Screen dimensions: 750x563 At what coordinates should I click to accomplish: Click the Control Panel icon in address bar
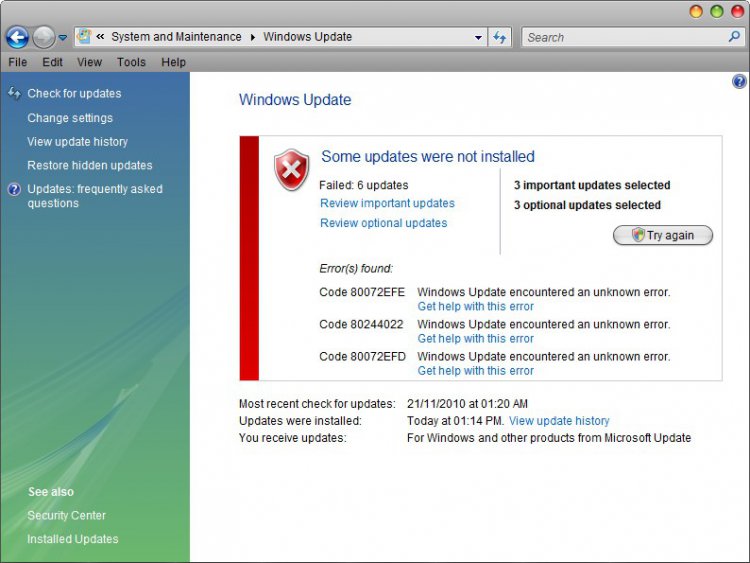pyautogui.click(x=84, y=36)
